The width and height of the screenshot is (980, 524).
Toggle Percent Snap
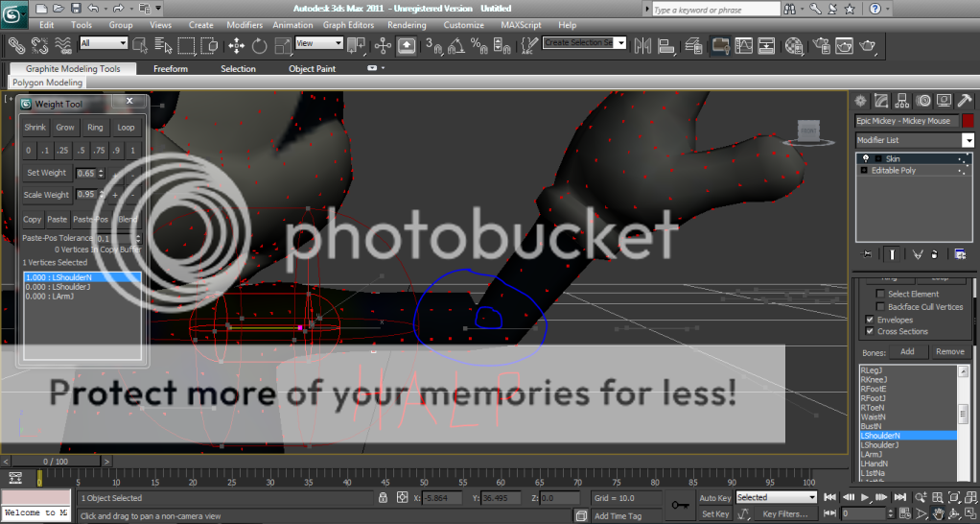pos(479,46)
